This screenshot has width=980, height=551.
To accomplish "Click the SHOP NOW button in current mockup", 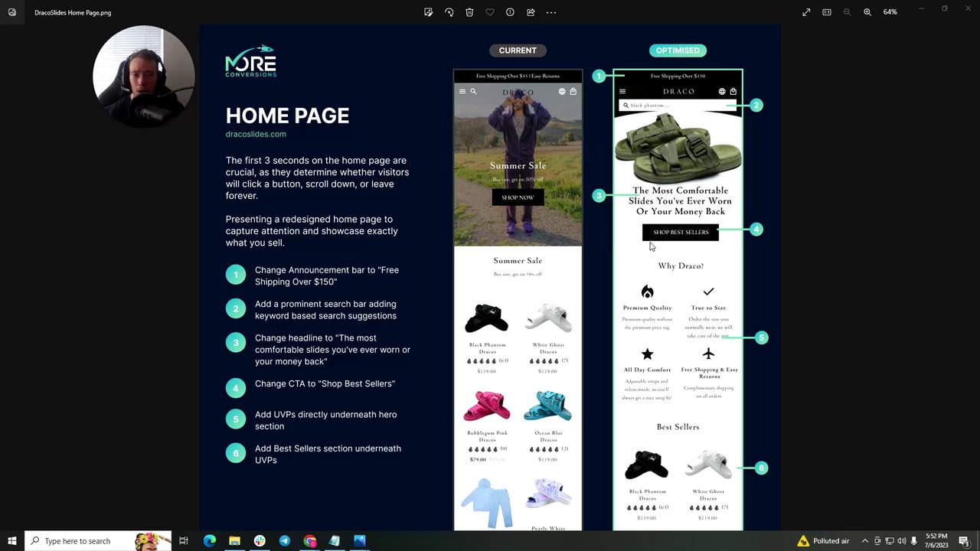I will (518, 197).
